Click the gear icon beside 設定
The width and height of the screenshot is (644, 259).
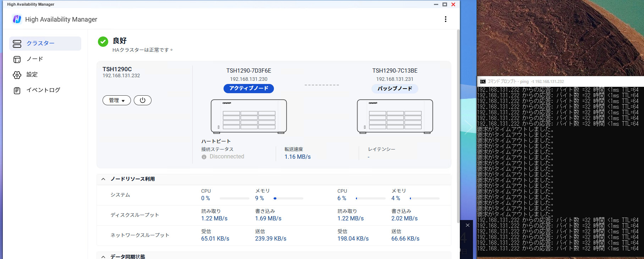[x=17, y=75]
